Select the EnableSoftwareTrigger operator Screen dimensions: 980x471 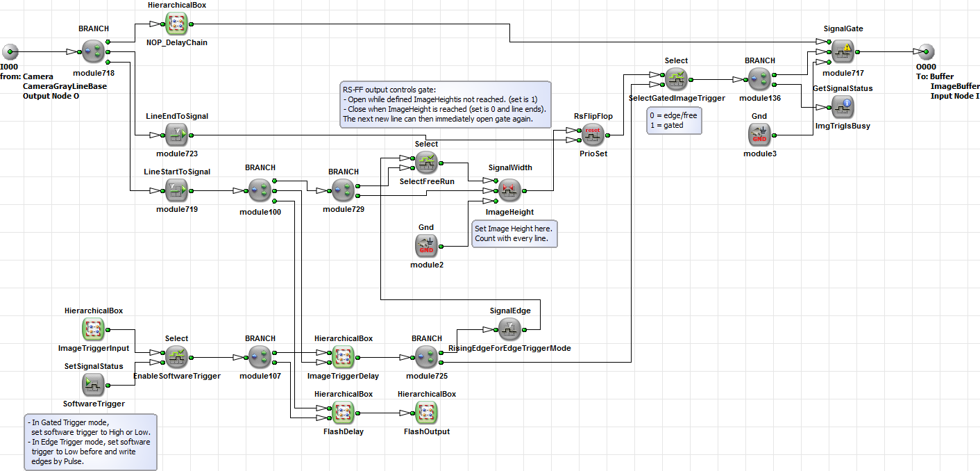click(x=176, y=356)
